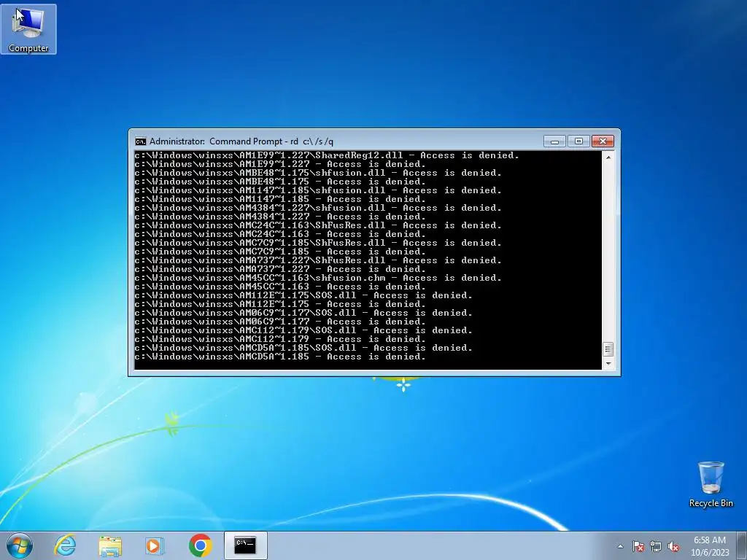747x560 pixels.
Task: Click the AMCD5A~1.185\SOS.dll line
Action: pos(303,348)
